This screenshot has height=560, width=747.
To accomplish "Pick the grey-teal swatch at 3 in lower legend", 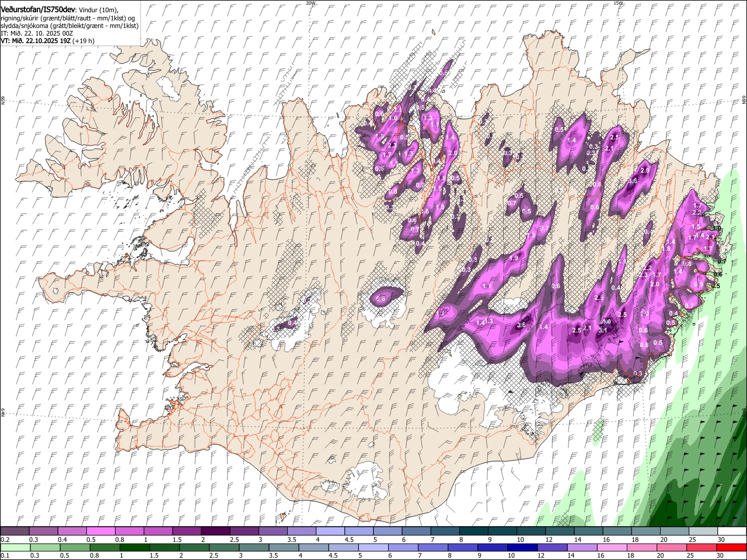I will [254, 547].
